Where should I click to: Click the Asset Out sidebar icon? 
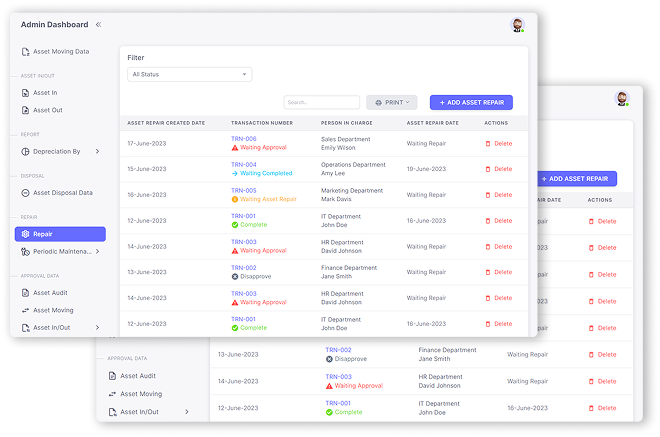pyautogui.click(x=25, y=110)
